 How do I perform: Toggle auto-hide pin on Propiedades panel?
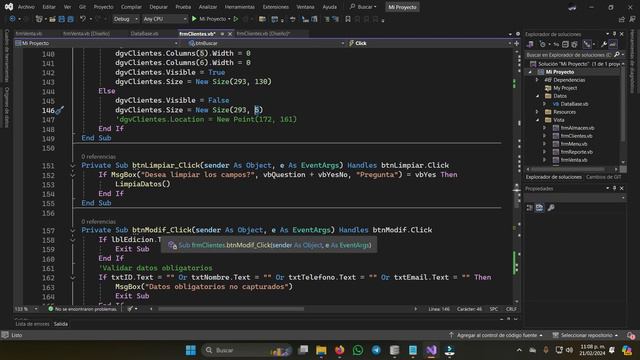(614, 188)
